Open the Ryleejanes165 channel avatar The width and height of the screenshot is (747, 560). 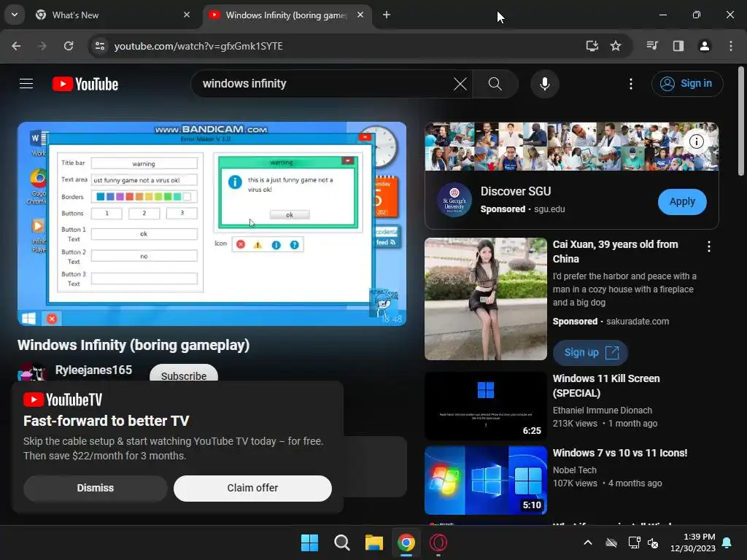(x=31, y=372)
